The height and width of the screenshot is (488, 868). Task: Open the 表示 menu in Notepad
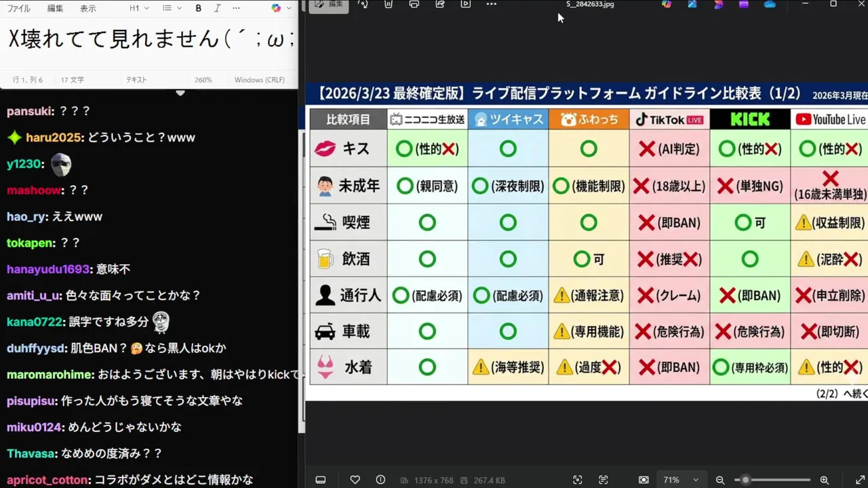click(x=88, y=8)
